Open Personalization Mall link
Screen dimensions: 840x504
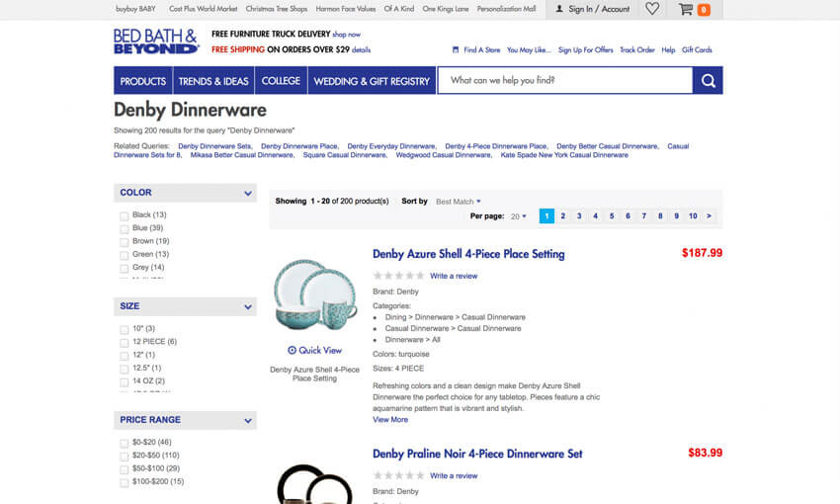click(x=506, y=9)
